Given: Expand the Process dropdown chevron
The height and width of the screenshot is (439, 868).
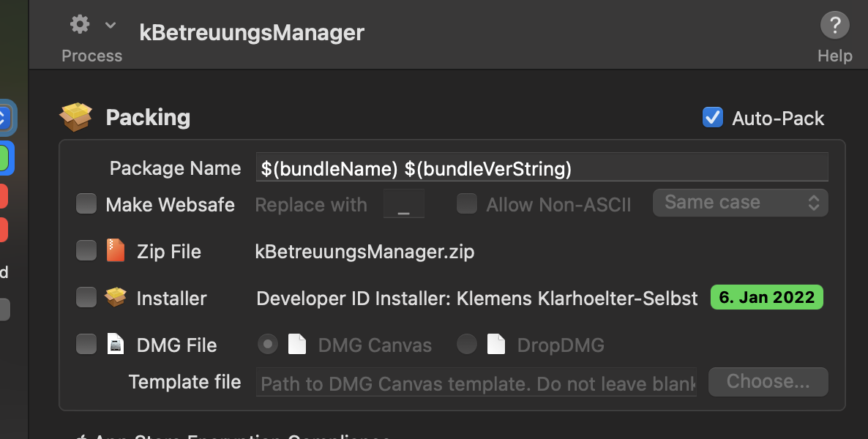Looking at the screenshot, I should pos(111,25).
